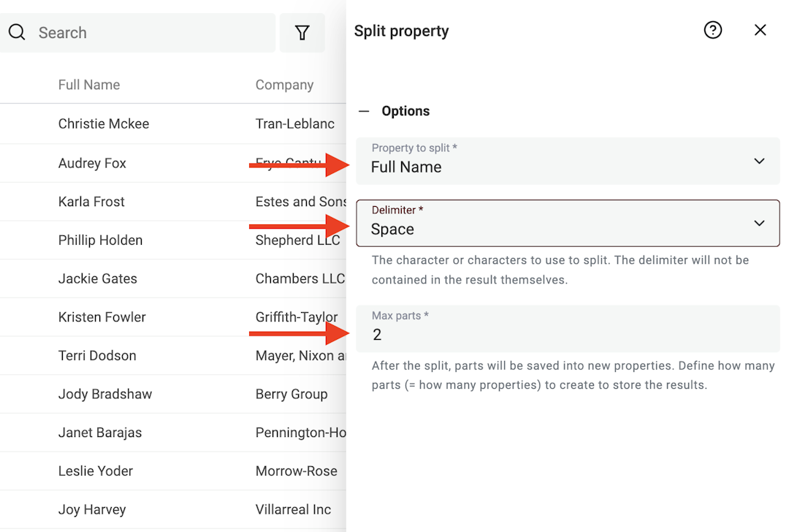This screenshot has height=532, width=789.
Task: Click the chevron on Property to split
Action: pos(759,161)
